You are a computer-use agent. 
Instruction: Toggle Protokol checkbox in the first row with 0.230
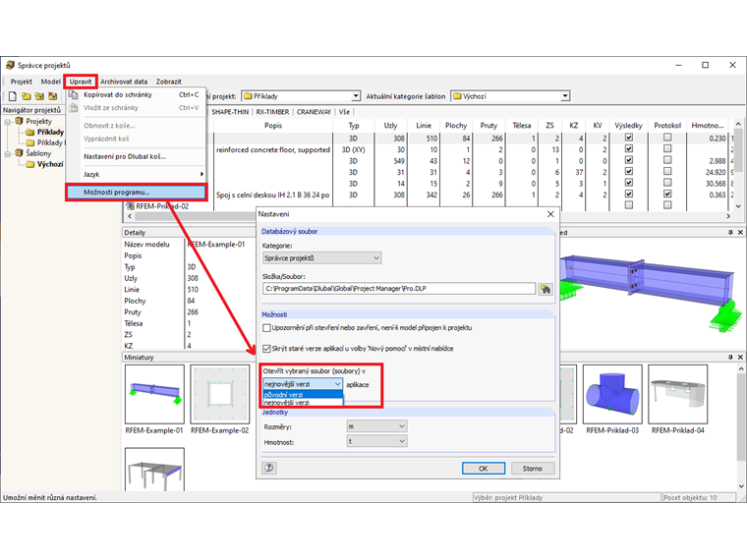tap(667, 138)
